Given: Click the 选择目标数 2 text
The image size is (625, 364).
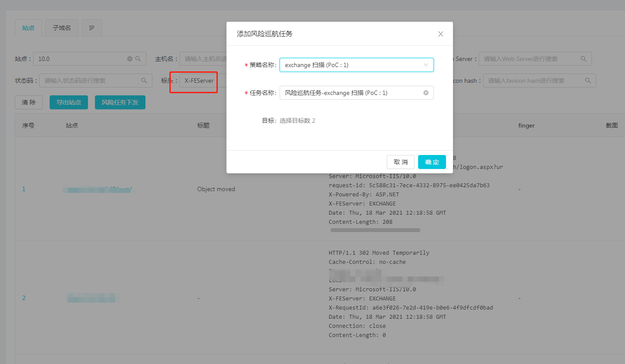Looking at the screenshot, I should click(x=297, y=121).
